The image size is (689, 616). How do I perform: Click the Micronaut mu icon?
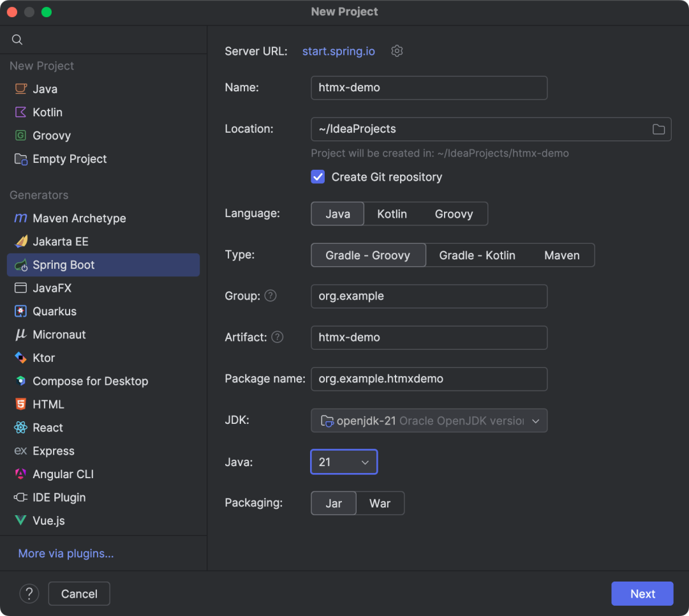coord(20,334)
